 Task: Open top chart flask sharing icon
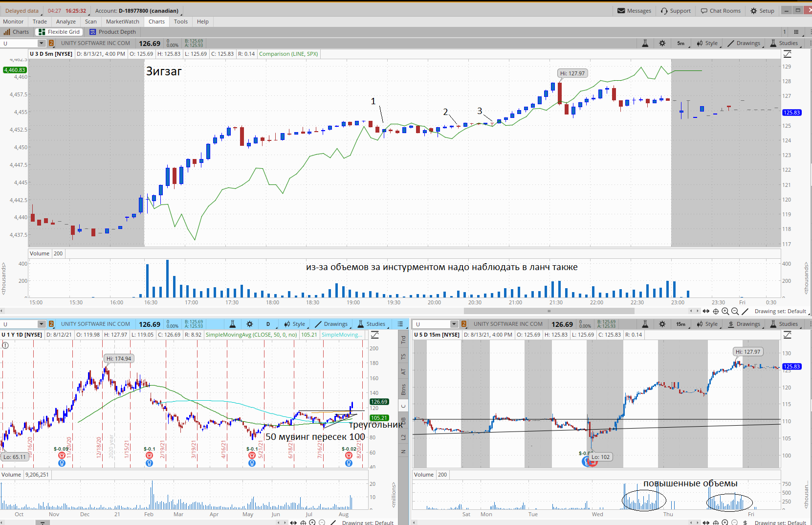645,43
